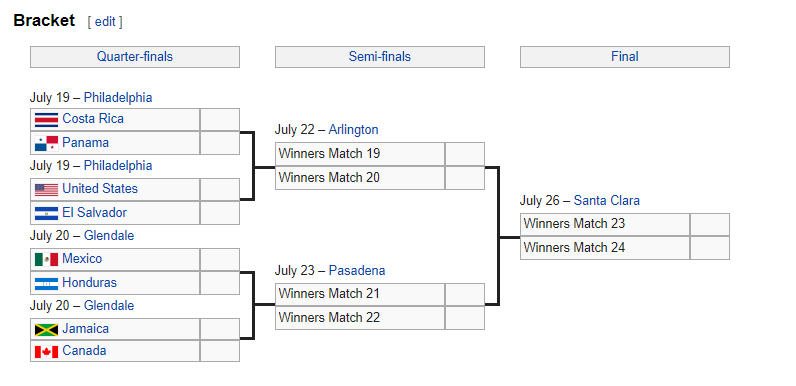Image resolution: width=796 pixels, height=386 pixels.
Task: Click the El Salvador flag icon
Action: coord(46,213)
